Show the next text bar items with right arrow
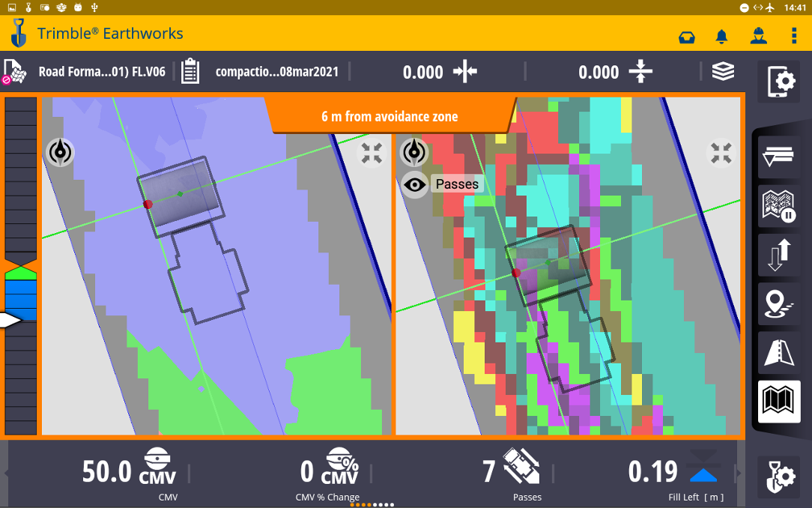This screenshot has height=508, width=812. tap(739, 472)
